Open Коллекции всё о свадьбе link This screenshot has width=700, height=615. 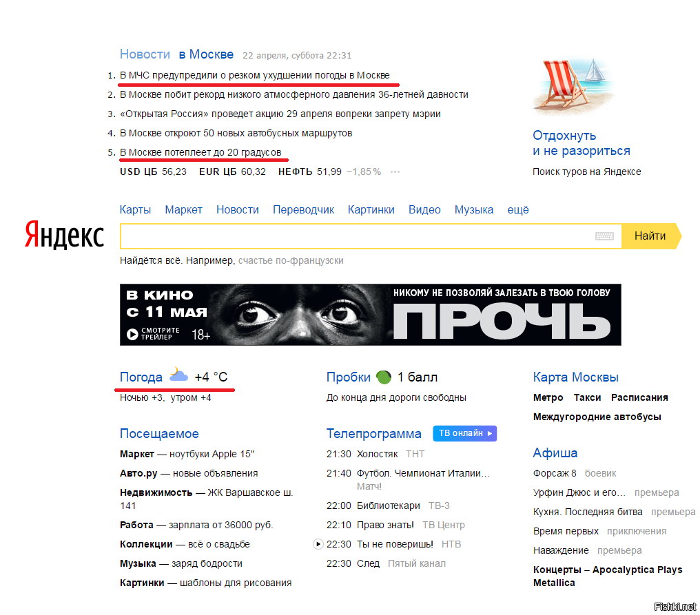coord(185,544)
